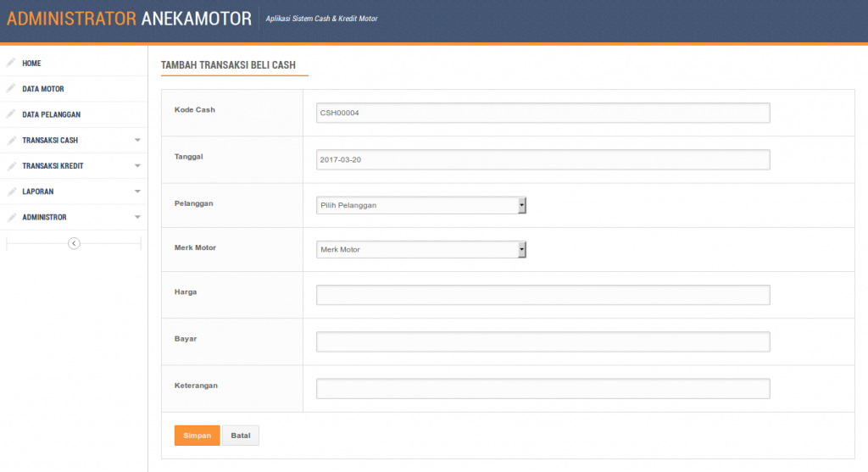This screenshot has height=472, width=868.
Task: Expand the TRANSAKSI KREDIT submenu arrow
Action: point(137,166)
